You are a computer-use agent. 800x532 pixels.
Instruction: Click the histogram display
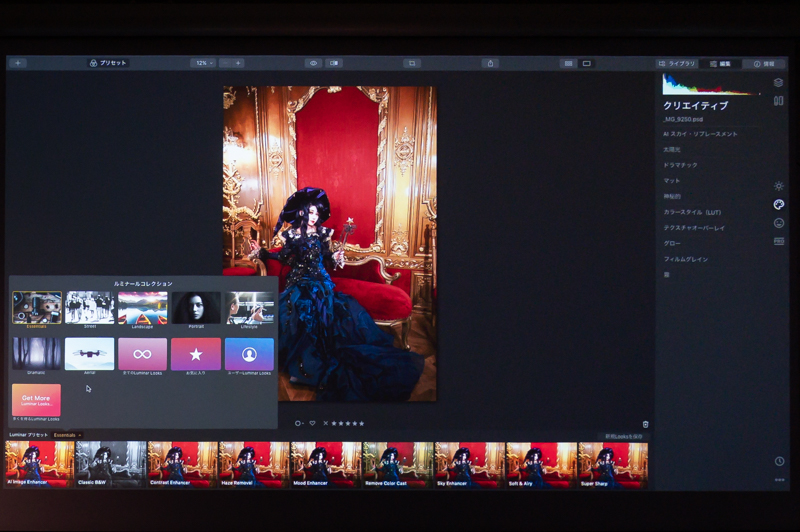[711, 84]
